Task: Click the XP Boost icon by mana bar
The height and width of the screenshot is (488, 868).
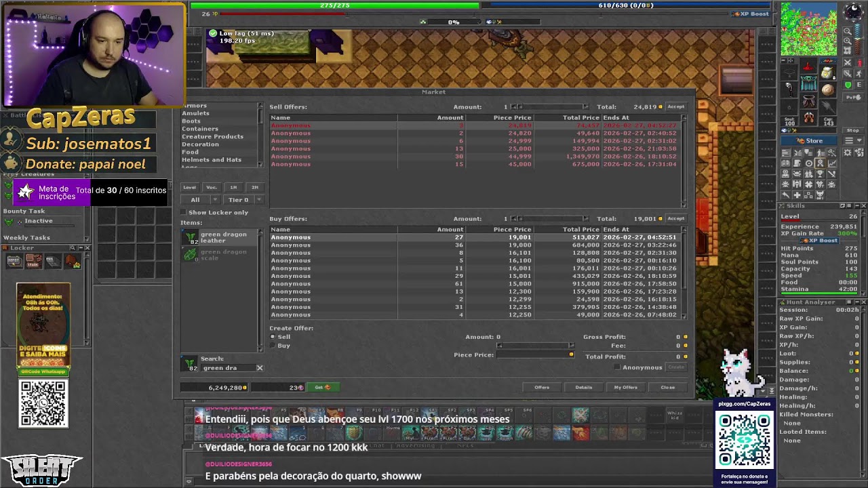Action: click(751, 14)
